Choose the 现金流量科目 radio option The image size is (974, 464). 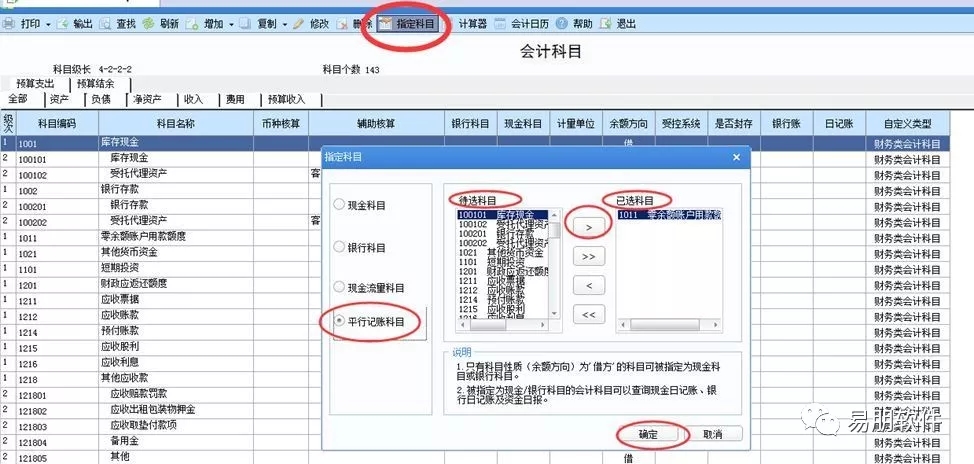tap(341, 288)
